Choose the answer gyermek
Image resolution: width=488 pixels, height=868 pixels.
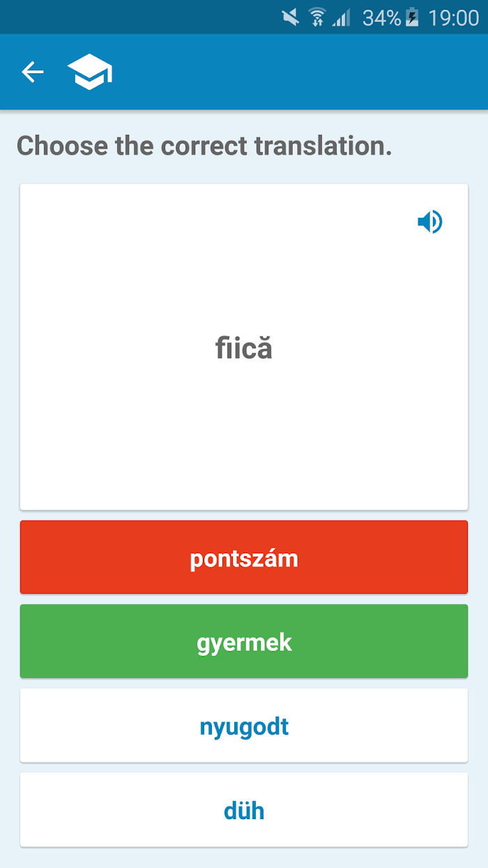(244, 641)
